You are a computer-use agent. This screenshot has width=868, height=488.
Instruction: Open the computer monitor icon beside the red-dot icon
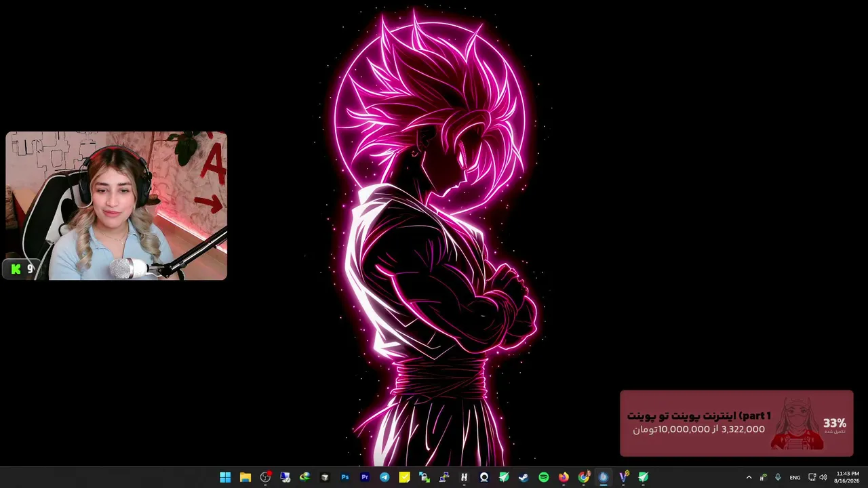click(285, 477)
